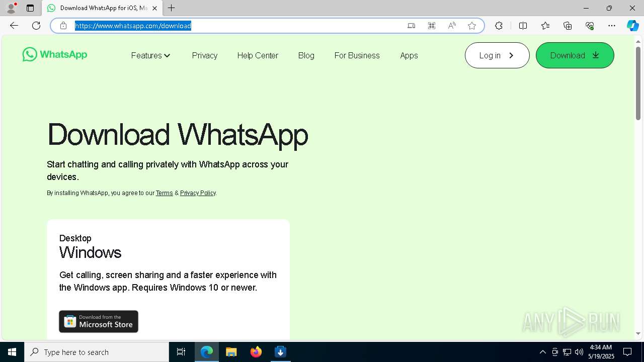Image resolution: width=644 pixels, height=362 pixels.
Task: Open network status tray icon
Action: [x=567, y=352]
